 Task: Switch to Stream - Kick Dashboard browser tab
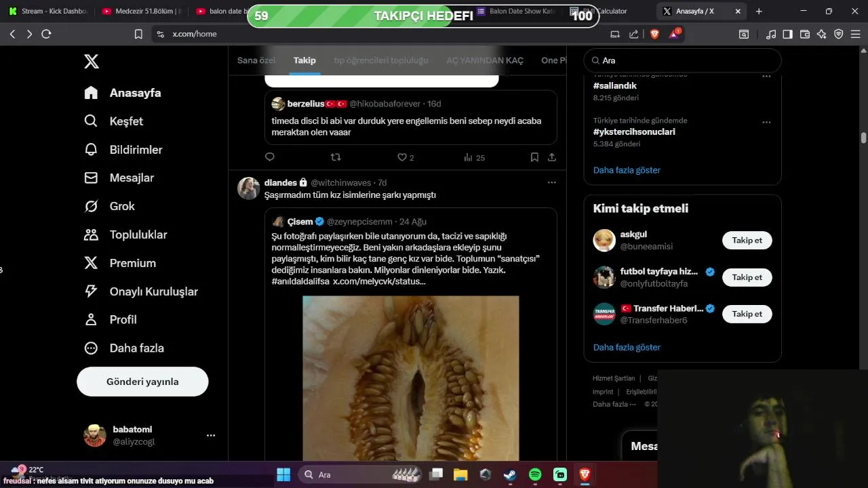coord(47,11)
